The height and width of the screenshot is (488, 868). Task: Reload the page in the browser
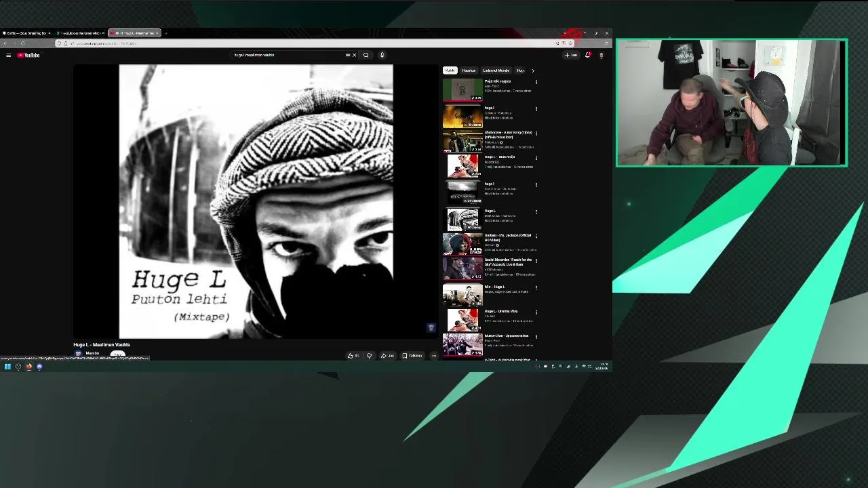(x=22, y=43)
